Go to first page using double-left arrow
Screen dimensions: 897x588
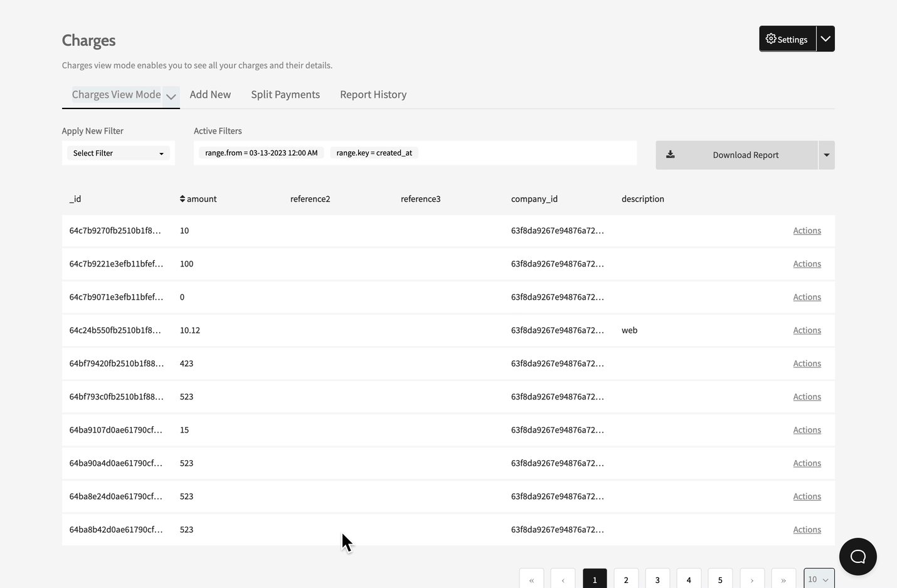point(531,580)
